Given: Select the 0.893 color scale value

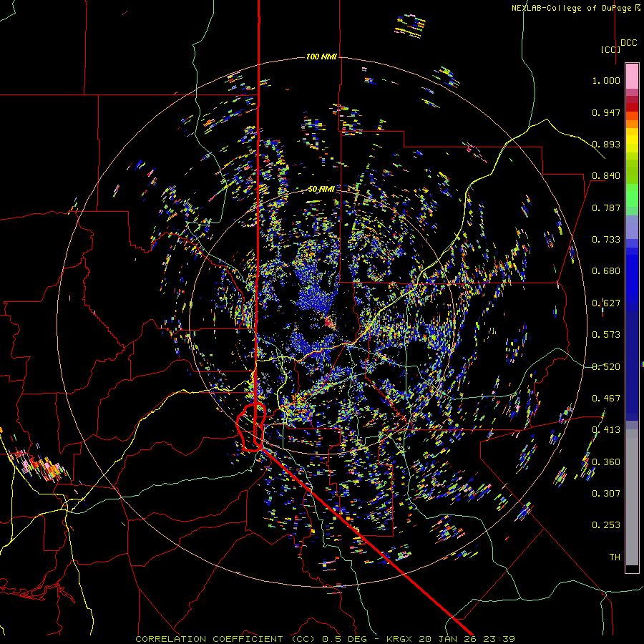Looking at the screenshot, I should point(606,144).
